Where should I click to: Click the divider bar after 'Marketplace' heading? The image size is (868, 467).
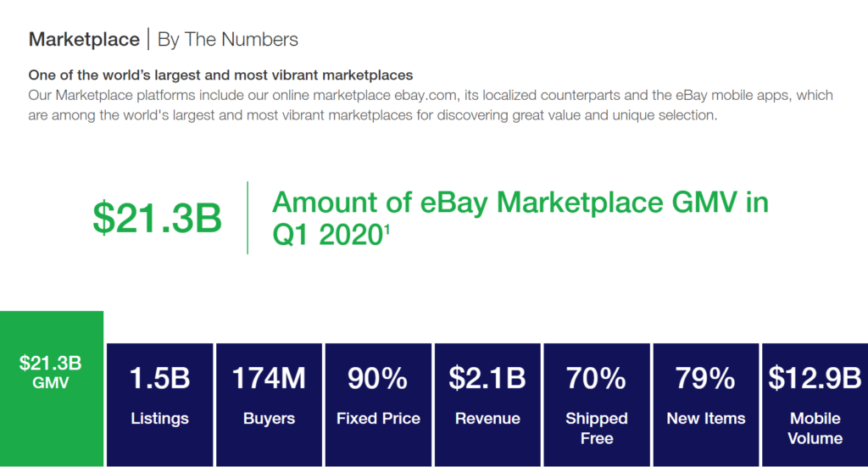pos(148,39)
